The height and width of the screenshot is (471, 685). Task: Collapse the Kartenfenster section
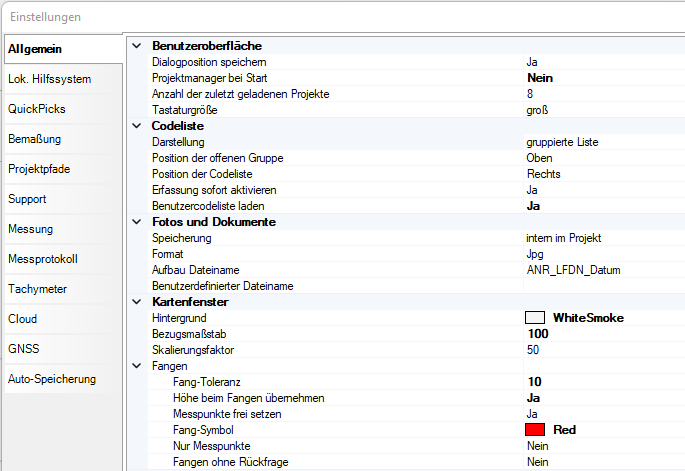pyautogui.click(x=137, y=302)
